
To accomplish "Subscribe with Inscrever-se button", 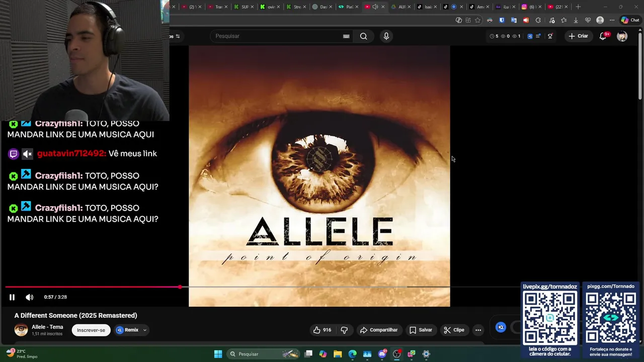I will [x=91, y=330].
